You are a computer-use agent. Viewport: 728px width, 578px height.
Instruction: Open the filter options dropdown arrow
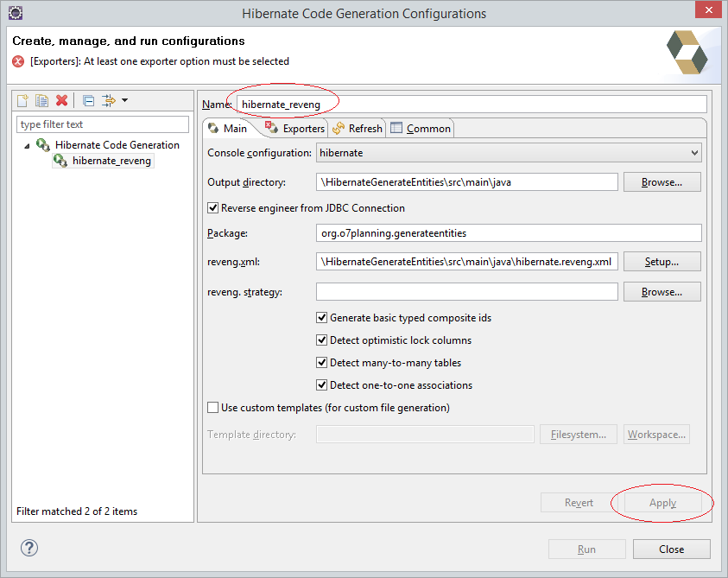pos(125,100)
